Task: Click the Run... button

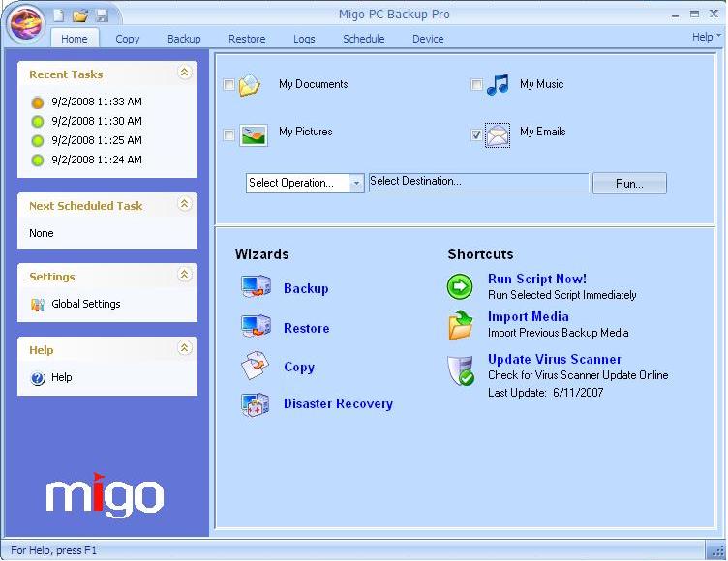Action: tap(629, 183)
